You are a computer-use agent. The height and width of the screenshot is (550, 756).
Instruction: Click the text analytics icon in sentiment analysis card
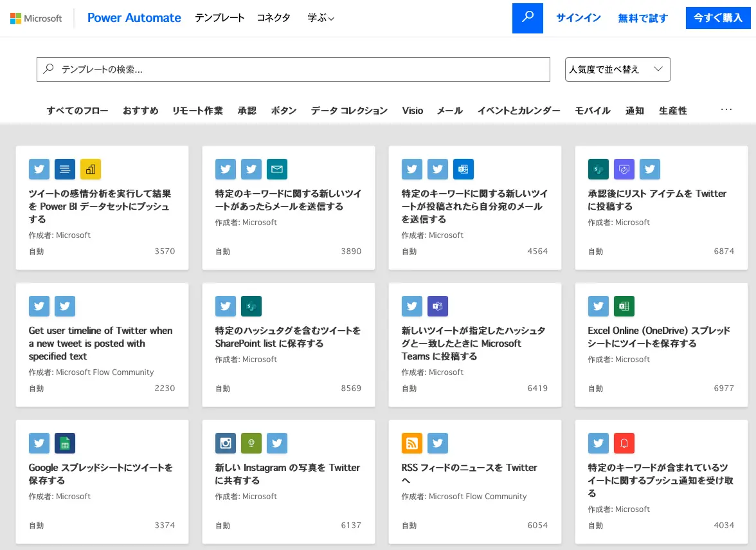(x=64, y=169)
